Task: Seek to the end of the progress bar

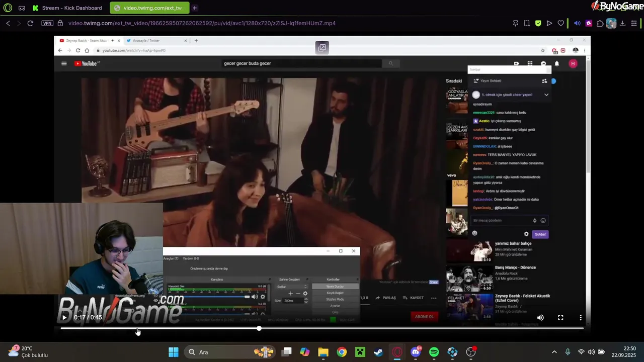Action: tap(583, 328)
